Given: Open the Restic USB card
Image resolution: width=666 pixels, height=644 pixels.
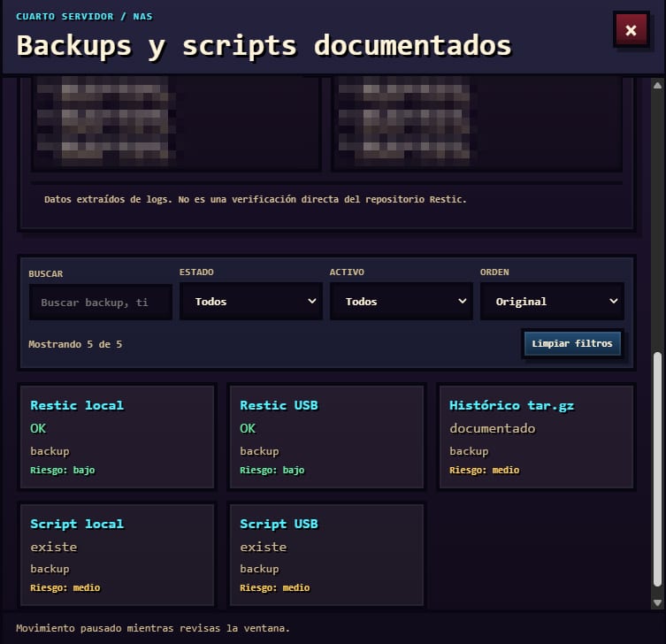Looking at the screenshot, I should point(326,437).
